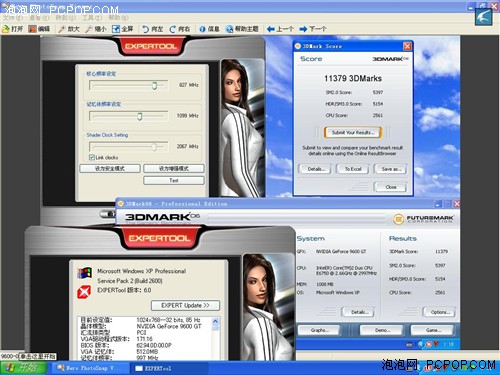Click the Futuremark logo icon in 3DMark06
Screen dimensions: 500x375
tap(398, 219)
